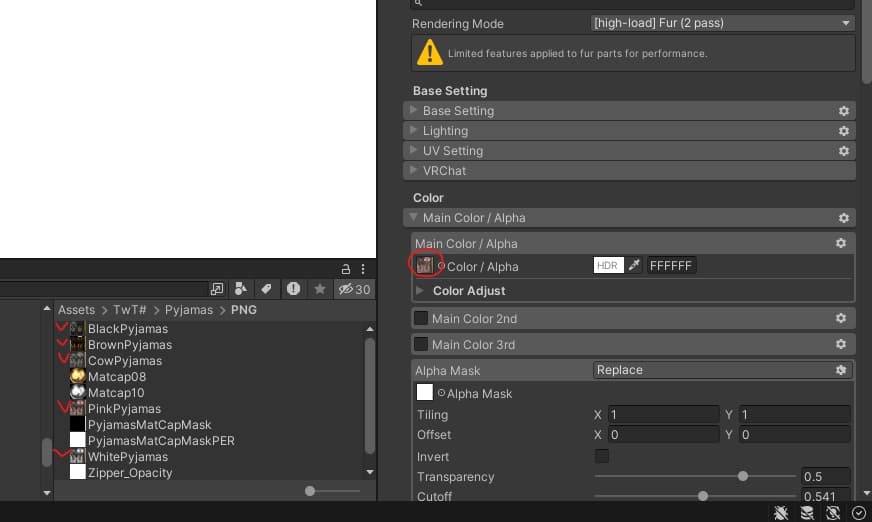Image resolution: width=872 pixels, height=522 pixels.
Task: Open the Rendering Mode dropdown
Action: pyautogui.click(x=722, y=23)
